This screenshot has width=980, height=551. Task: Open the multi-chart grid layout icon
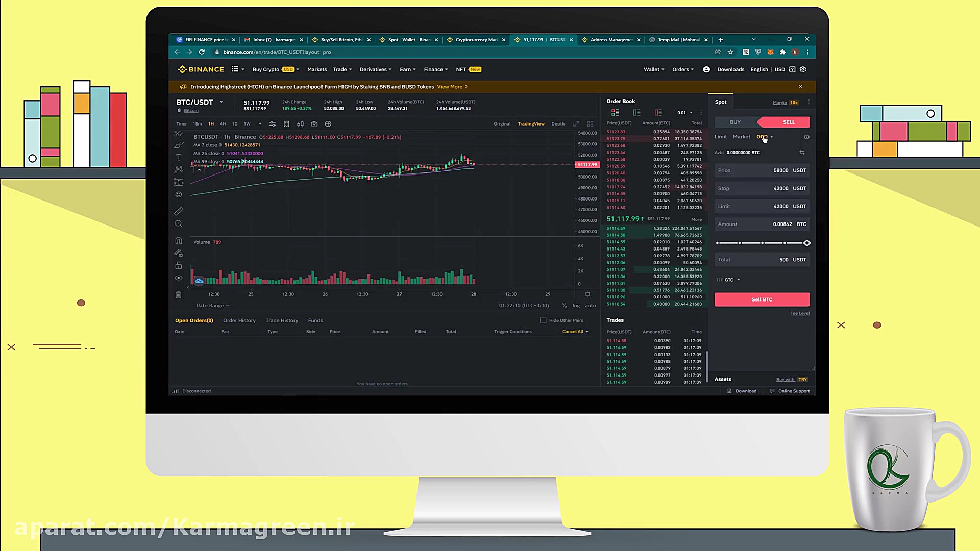pos(590,124)
